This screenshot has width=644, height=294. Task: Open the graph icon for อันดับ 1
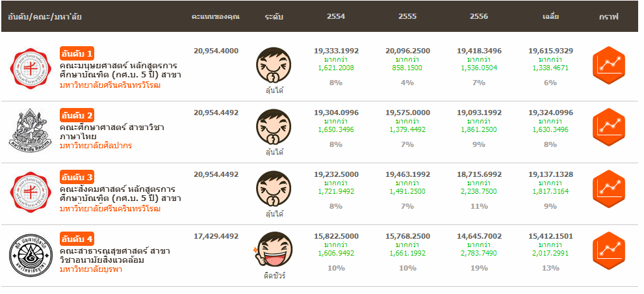pyautogui.click(x=608, y=66)
